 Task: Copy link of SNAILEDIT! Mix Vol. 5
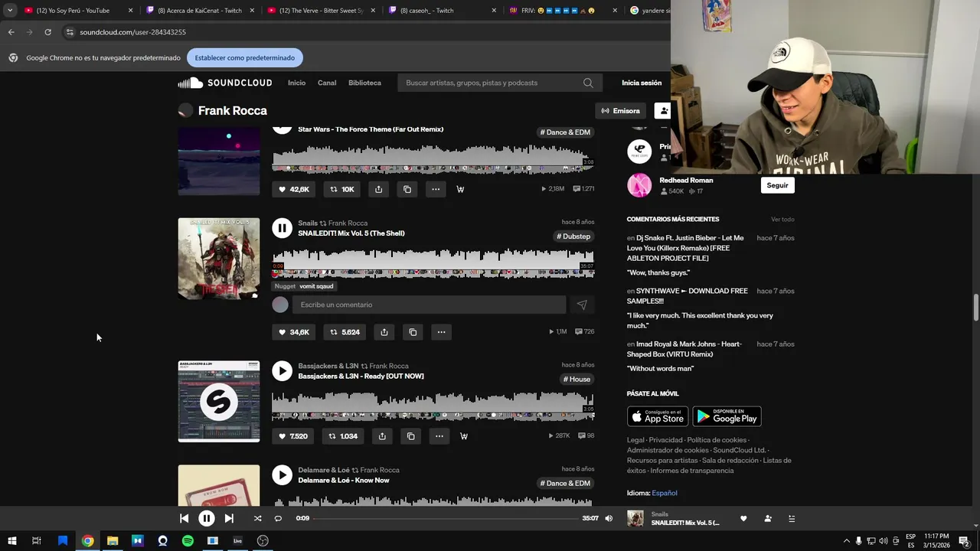[x=413, y=332]
